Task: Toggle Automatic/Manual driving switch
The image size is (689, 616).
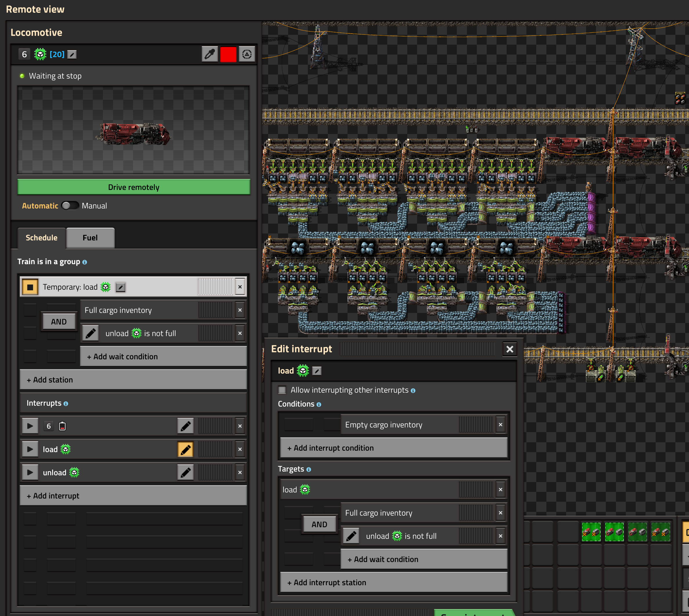Action: pyautogui.click(x=70, y=206)
